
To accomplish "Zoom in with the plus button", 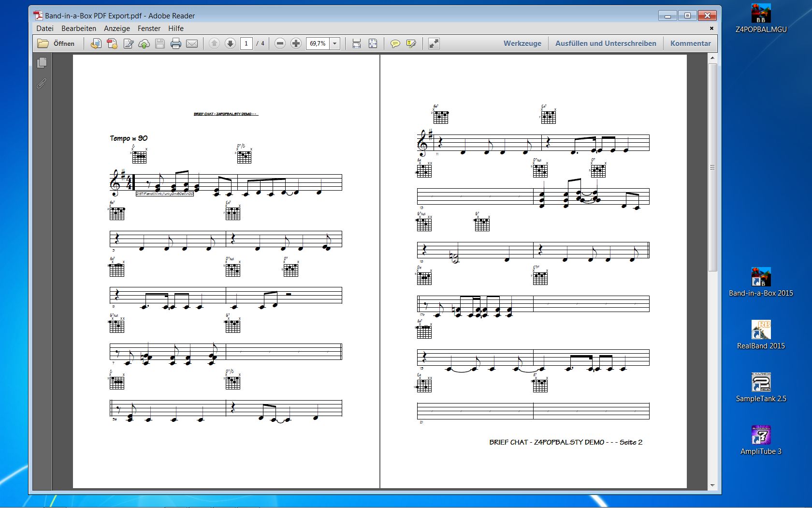I will click(x=296, y=44).
